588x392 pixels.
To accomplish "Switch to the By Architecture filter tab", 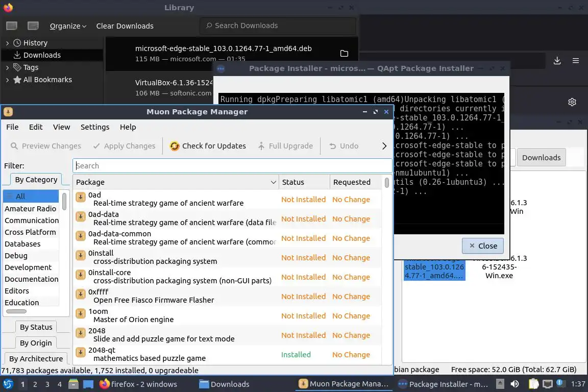I will click(x=36, y=359).
